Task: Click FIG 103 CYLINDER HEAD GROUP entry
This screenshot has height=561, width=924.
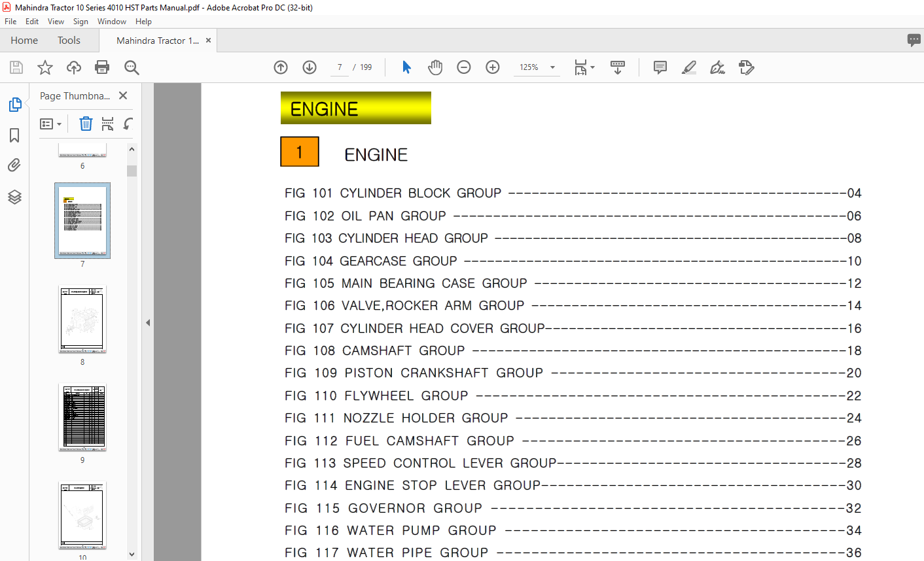Action: (573, 239)
